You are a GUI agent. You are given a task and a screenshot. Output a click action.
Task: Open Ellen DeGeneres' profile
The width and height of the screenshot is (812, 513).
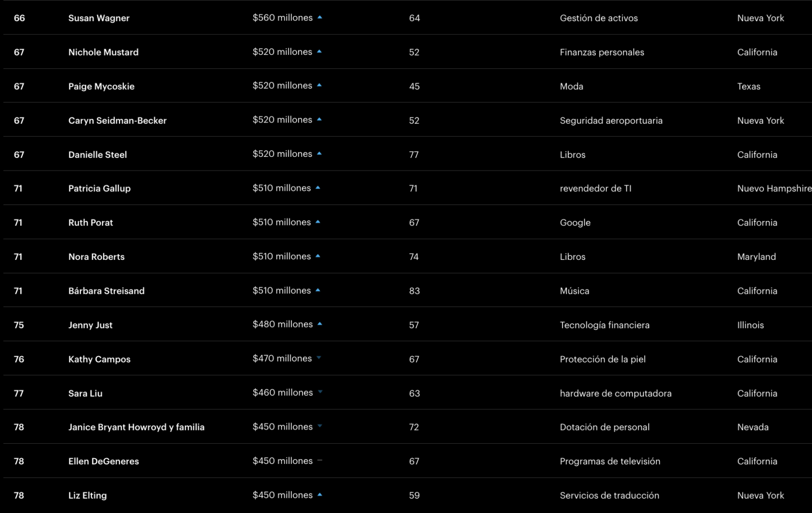click(x=104, y=461)
